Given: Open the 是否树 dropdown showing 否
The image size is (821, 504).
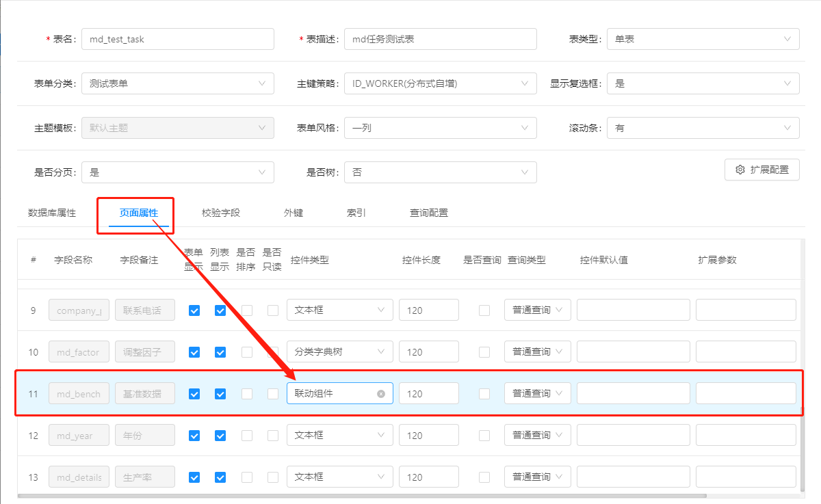Looking at the screenshot, I should pos(440,172).
